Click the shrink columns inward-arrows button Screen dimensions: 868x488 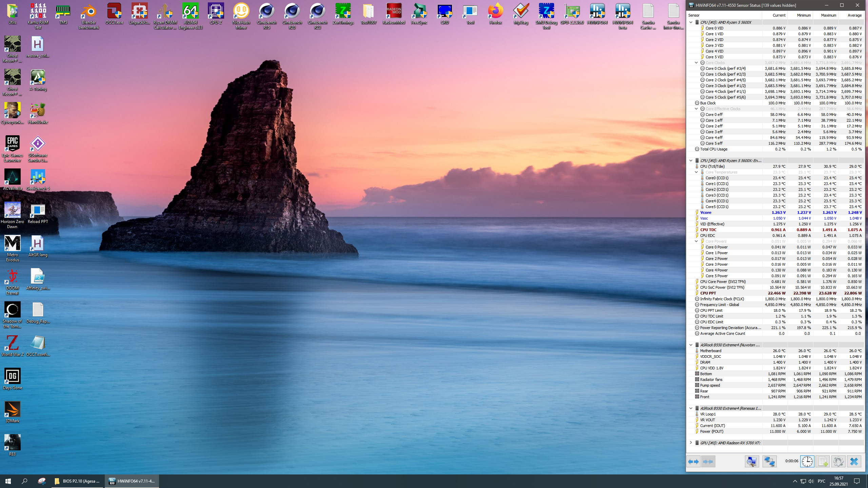point(708,462)
